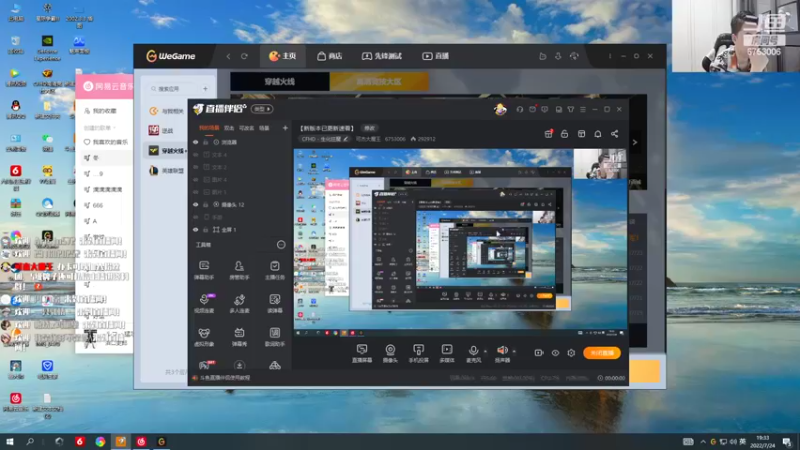The width and height of the screenshot is (800, 450).
Task: Show the 文本 2 source layer
Action: (x=195, y=167)
